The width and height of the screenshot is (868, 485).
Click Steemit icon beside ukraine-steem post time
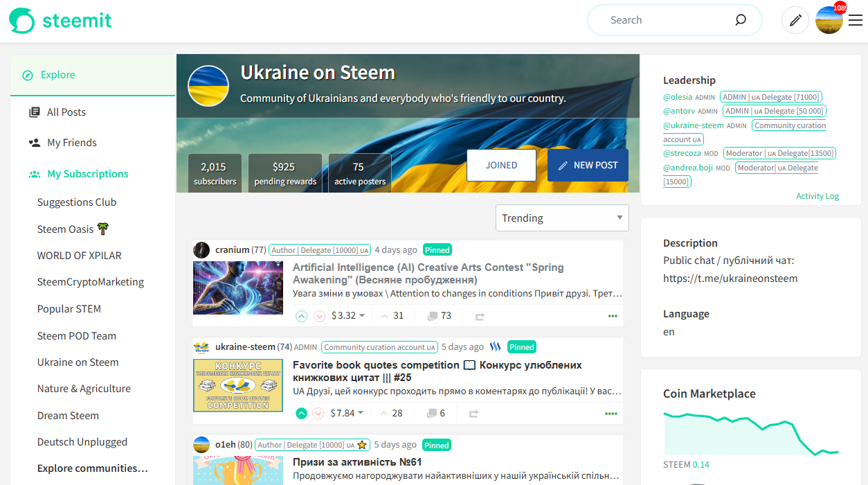pyautogui.click(x=495, y=347)
